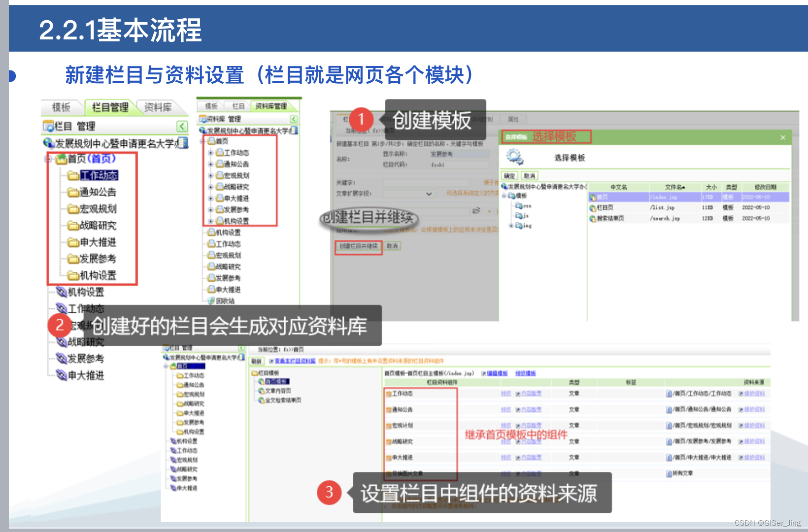The image size is (808, 532).
Task: Click 内容配置 link in 通知公告 component row
Action: [532, 410]
